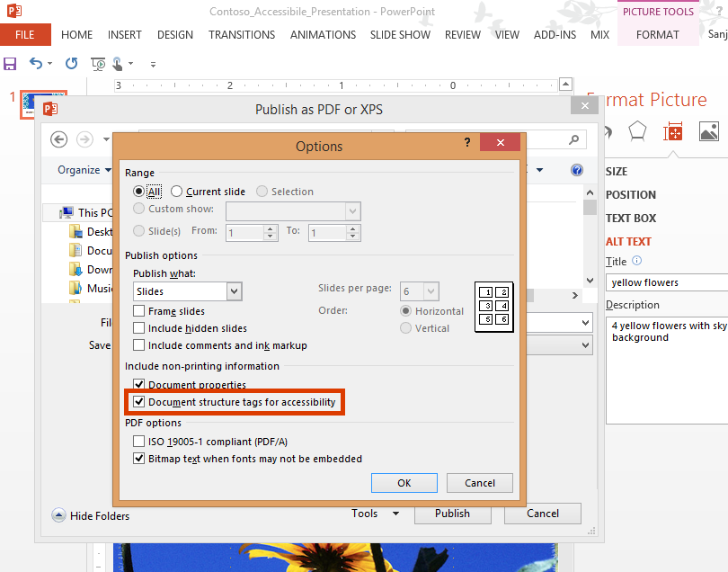Uncheck Document structure tags for accessibility
The width and height of the screenshot is (728, 572).
point(139,402)
